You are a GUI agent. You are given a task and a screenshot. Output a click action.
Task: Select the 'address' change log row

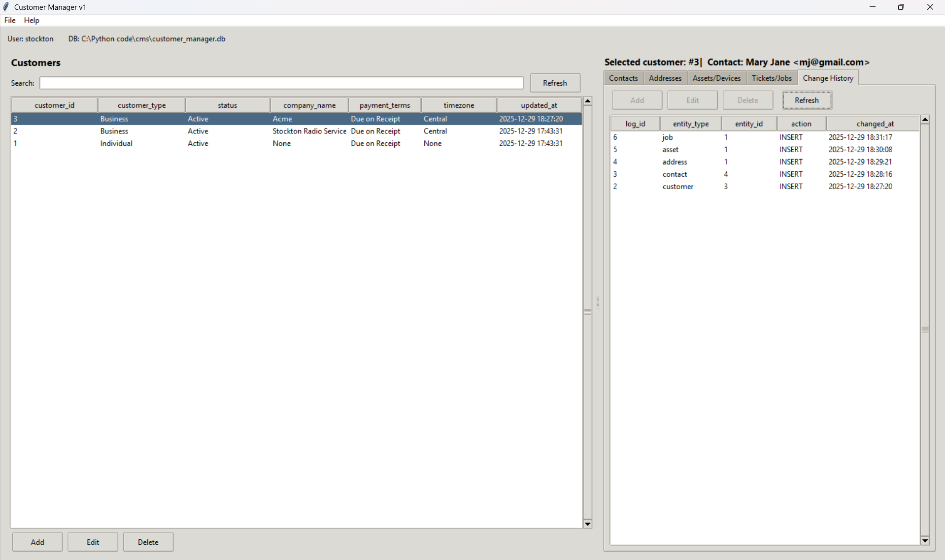click(x=765, y=162)
